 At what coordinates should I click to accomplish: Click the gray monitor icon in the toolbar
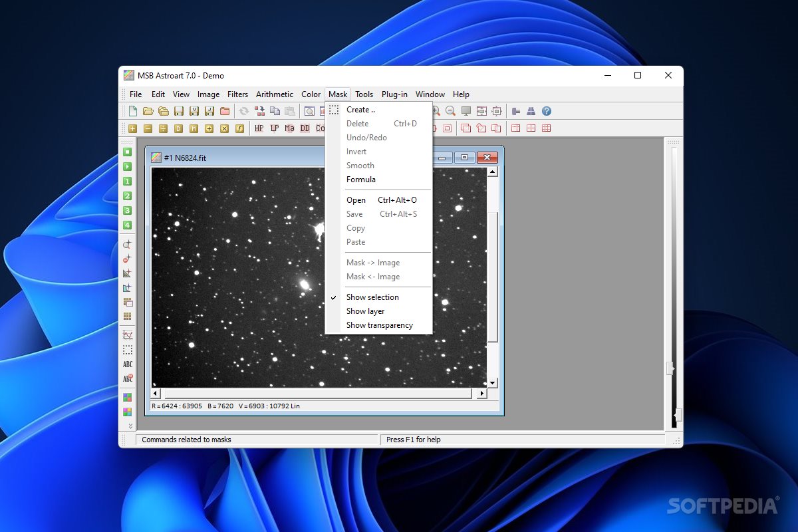[x=466, y=111]
